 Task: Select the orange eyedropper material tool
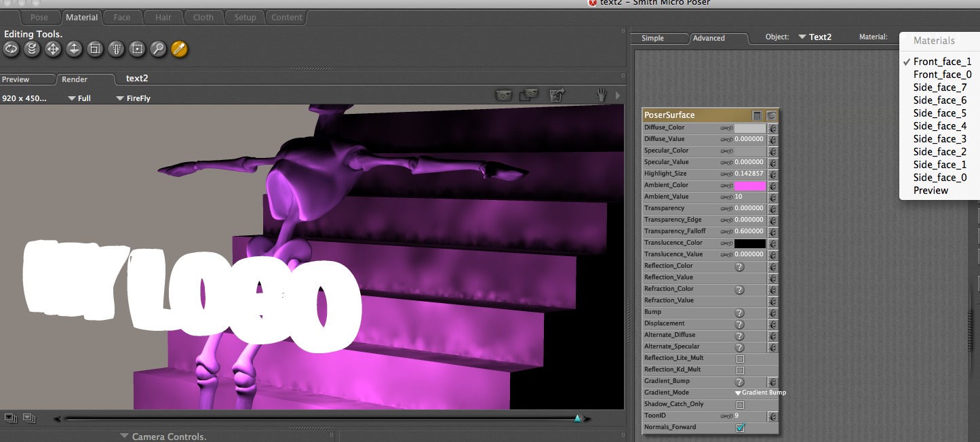tap(179, 49)
